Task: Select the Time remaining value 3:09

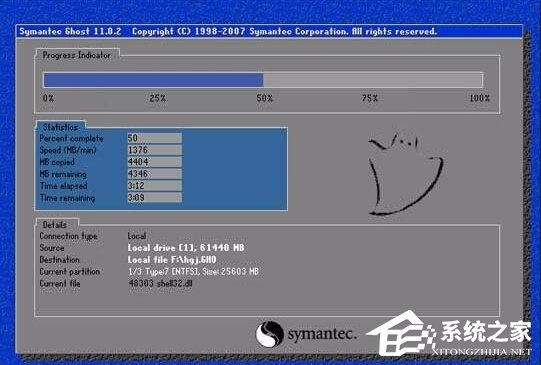Action: [x=155, y=197]
